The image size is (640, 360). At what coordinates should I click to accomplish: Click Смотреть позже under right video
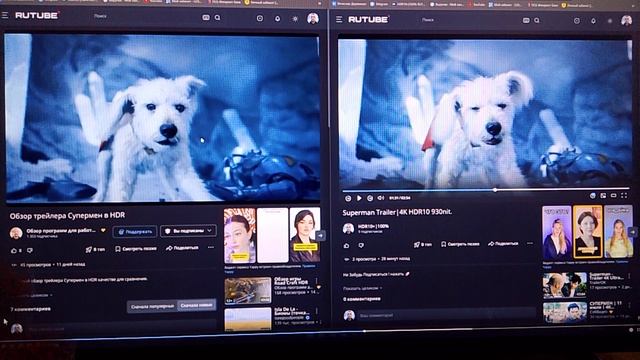click(x=460, y=244)
